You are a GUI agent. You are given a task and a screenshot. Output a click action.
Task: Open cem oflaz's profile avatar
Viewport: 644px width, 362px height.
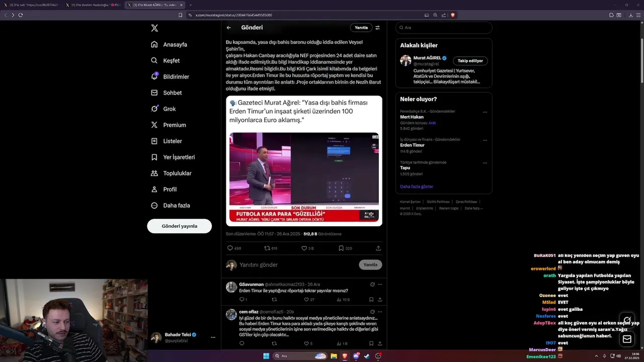point(231,314)
